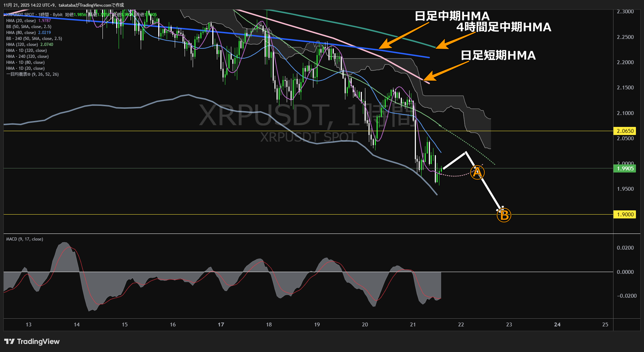
Task: Click the yellow 2.0650 price label
Action: pyautogui.click(x=625, y=131)
